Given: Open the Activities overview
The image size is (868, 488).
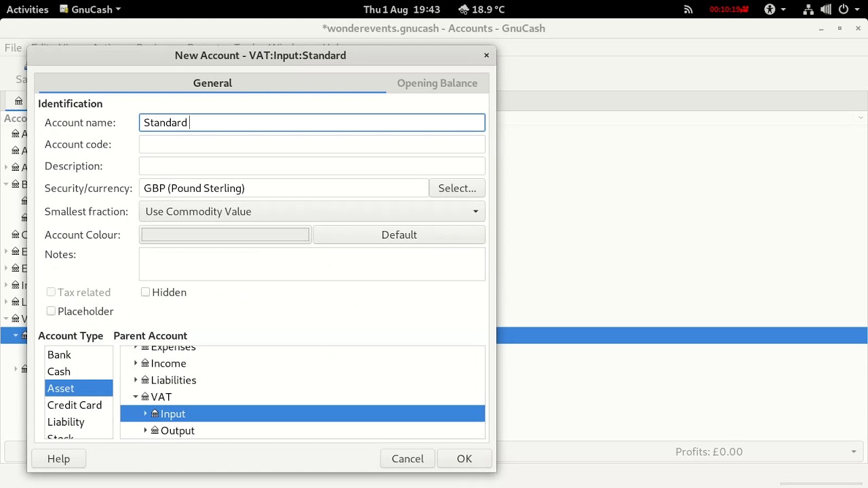Looking at the screenshot, I should tap(27, 9).
